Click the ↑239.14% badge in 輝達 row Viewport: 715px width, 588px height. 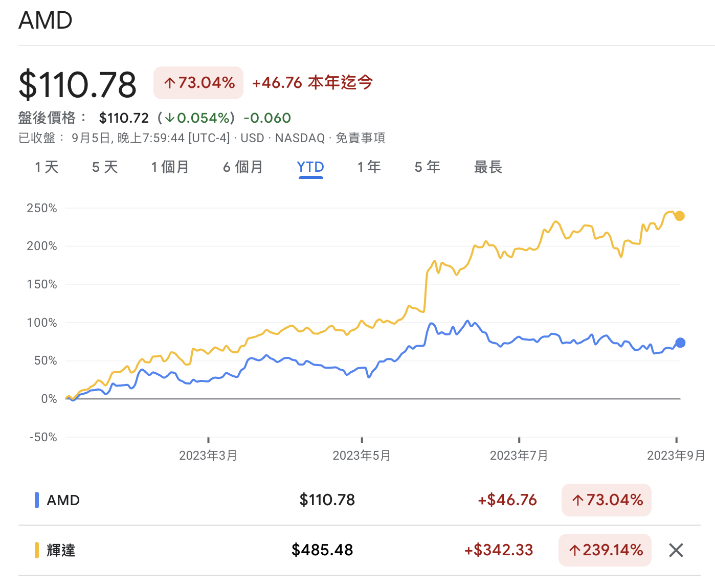tap(605, 550)
